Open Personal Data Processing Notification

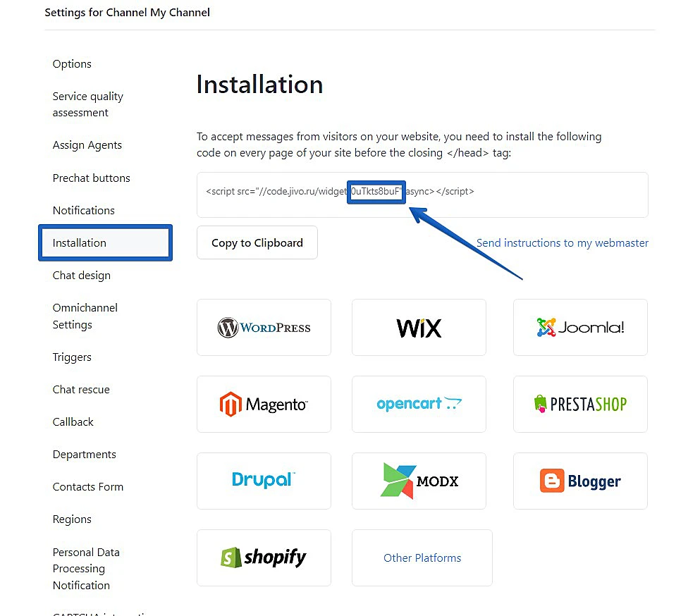tap(86, 569)
